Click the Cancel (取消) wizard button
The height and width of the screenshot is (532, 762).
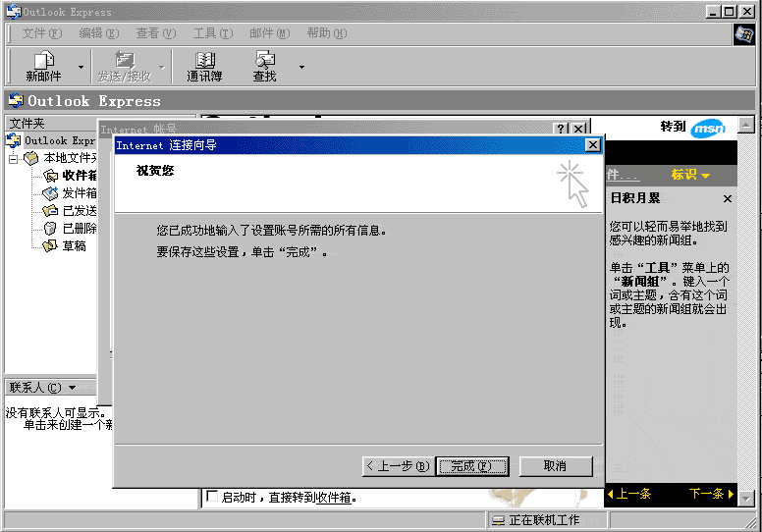556,466
